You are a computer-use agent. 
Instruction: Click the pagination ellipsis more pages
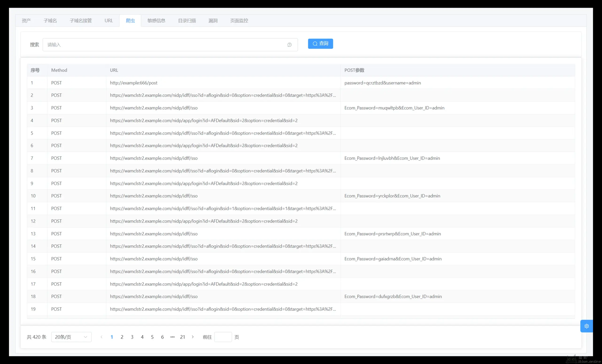pos(173,337)
